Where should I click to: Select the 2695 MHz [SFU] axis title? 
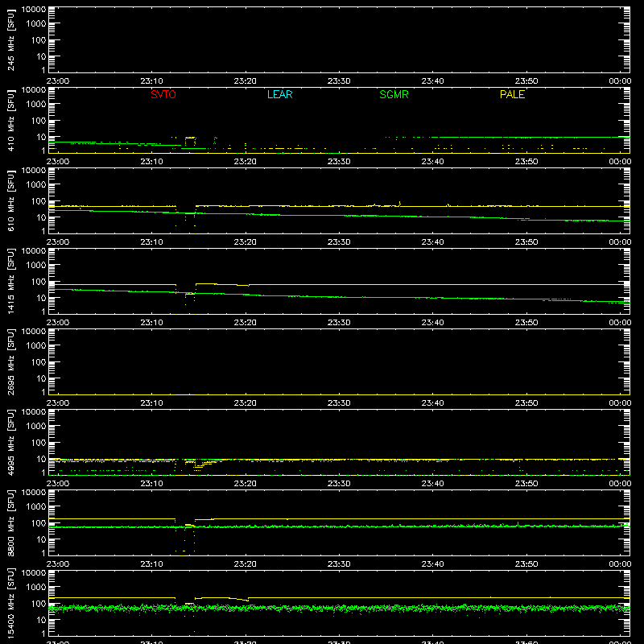11,362
